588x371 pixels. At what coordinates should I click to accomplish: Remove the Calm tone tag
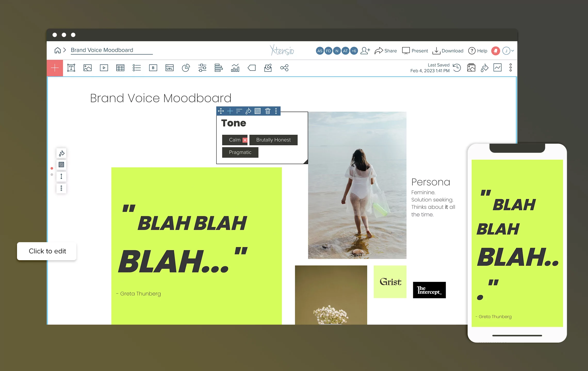coord(245,140)
